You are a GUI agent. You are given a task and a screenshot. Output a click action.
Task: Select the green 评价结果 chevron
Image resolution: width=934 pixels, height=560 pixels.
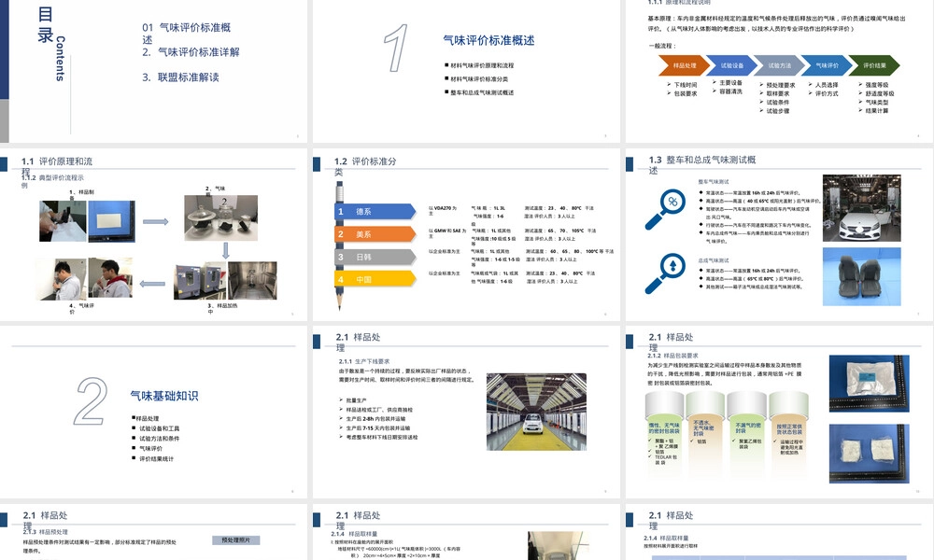874,65
